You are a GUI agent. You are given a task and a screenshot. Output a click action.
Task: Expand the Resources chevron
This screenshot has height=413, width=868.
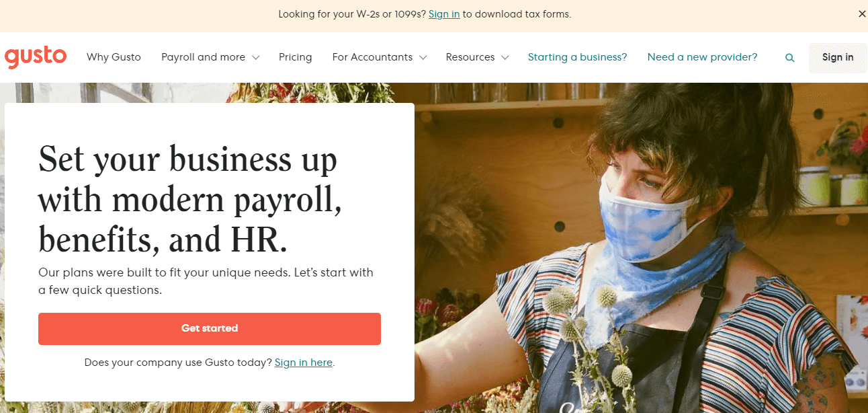click(x=505, y=58)
